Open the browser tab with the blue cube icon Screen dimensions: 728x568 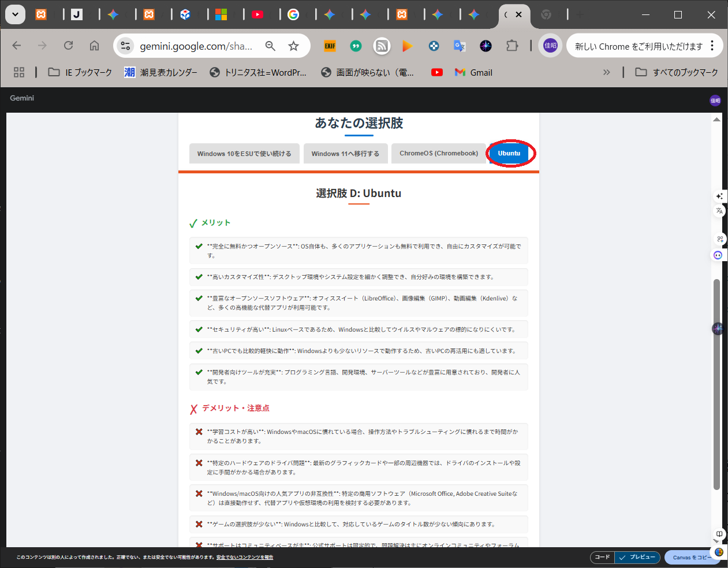[185, 14]
